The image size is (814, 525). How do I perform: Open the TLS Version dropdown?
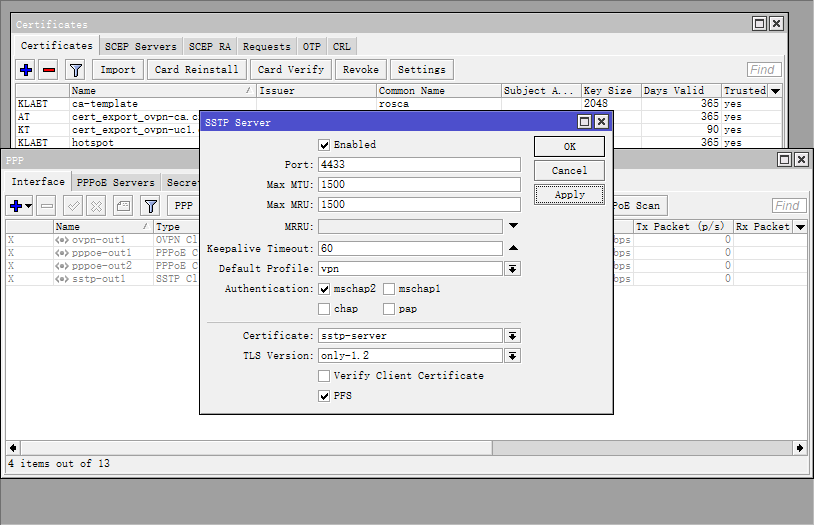(x=512, y=356)
